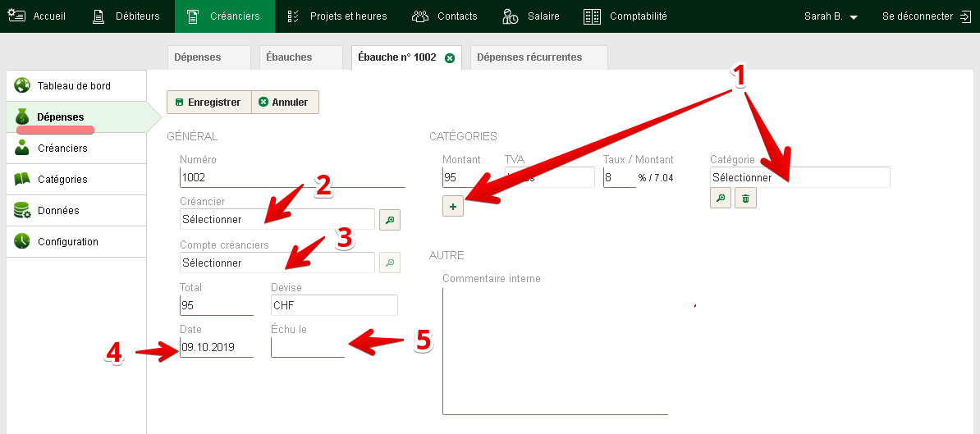Open the Créancier Sélectionner dropdown
Image resolution: width=980 pixels, height=434 pixels.
(277, 219)
